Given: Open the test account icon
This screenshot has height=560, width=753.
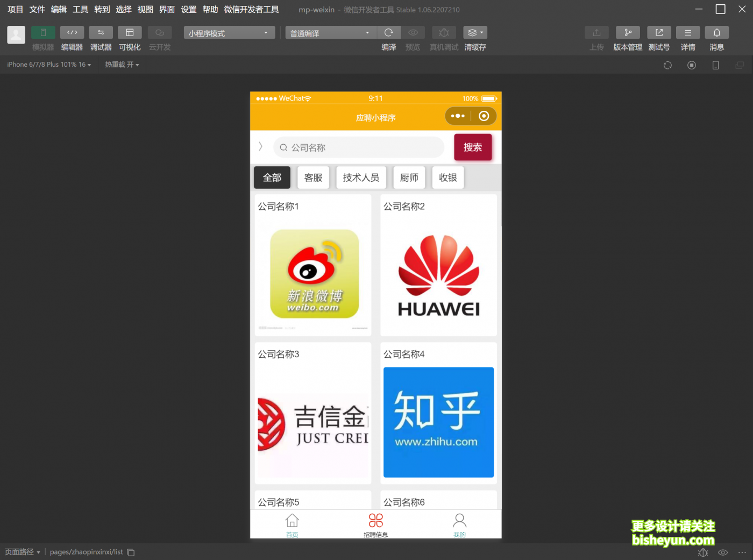Looking at the screenshot, I should [x=659, y=33].
